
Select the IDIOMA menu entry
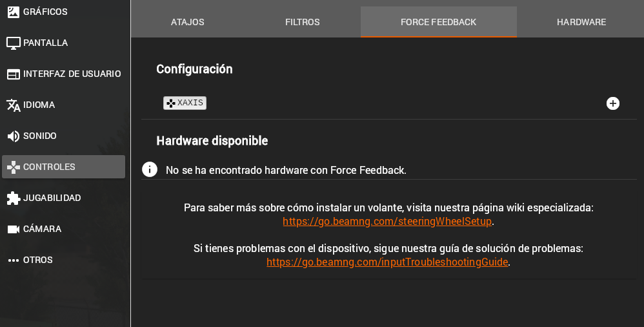[x=64, y=105]
